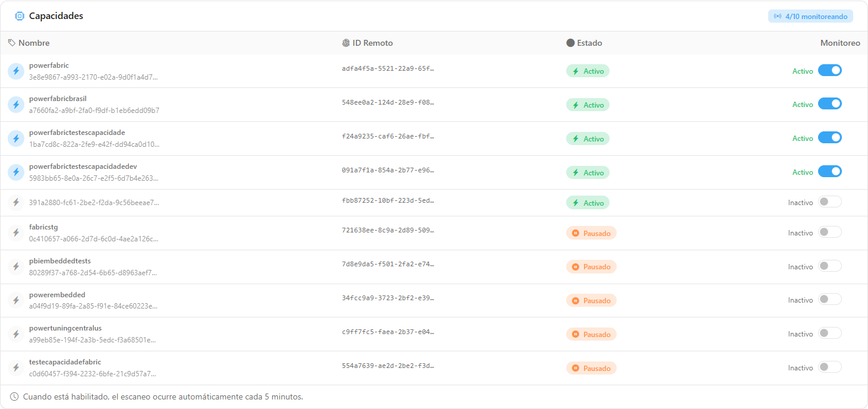Click the lightning icon for testecapacidadefabric
The image size is (868, 409).
[x=16, y=368]
